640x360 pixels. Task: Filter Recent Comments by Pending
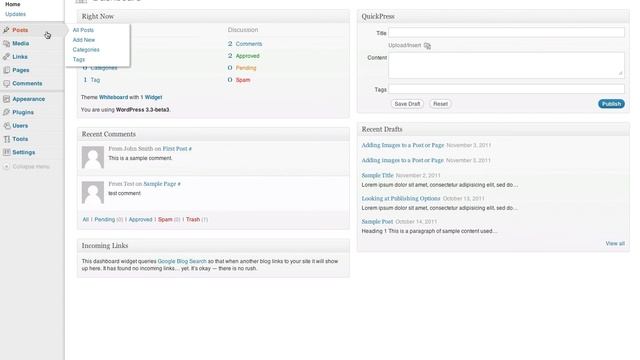coord(104,220)
